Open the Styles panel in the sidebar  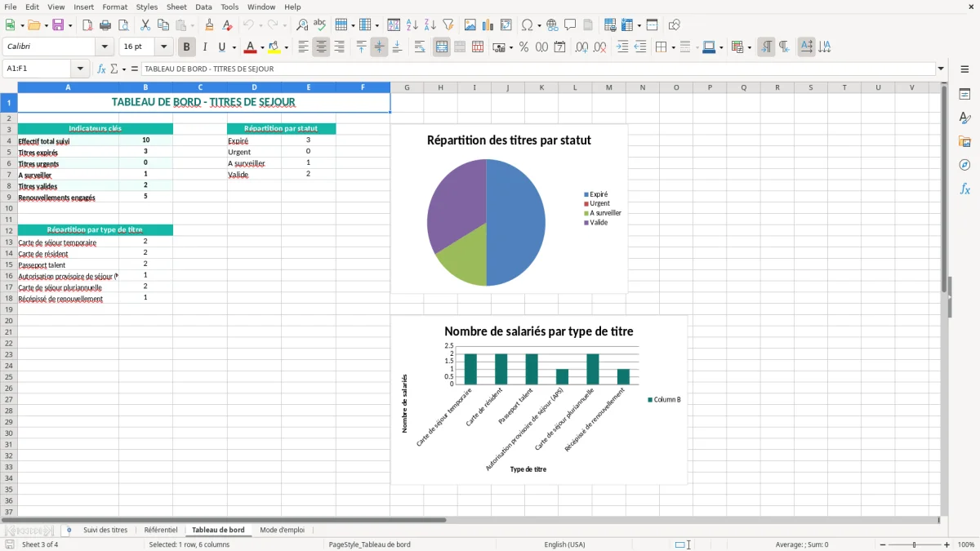[x=964, y=118]
